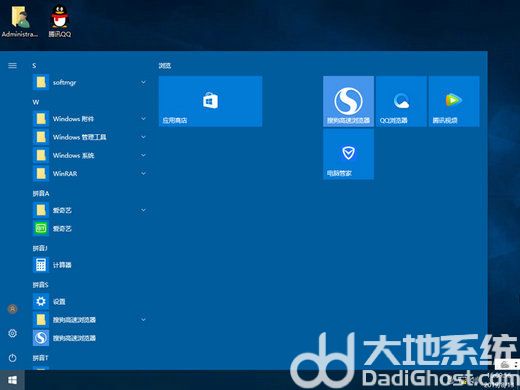
Task: Open the PC Manager shield tile
Action: coord(348,154)
